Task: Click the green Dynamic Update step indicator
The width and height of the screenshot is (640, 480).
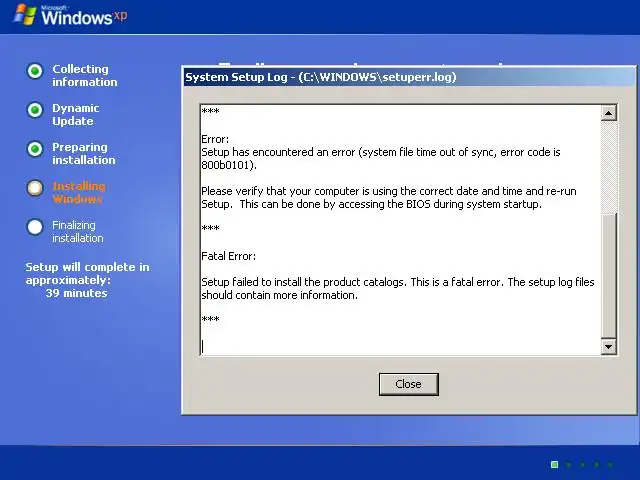Action: (x=35, y=110)
